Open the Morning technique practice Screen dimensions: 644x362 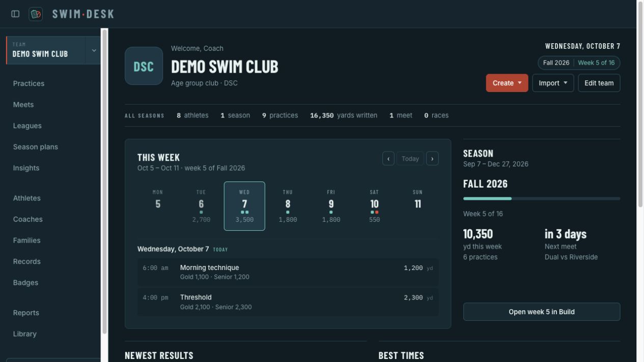click(x=288, y=272)
